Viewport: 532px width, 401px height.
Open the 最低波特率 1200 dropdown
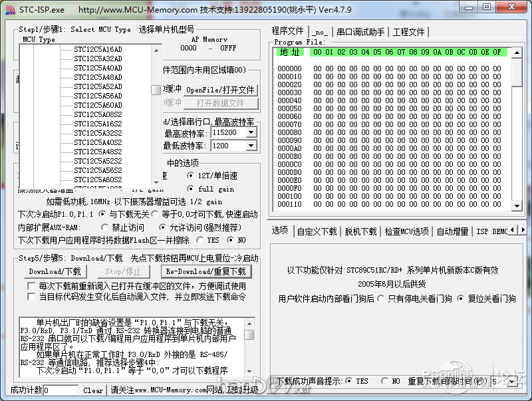(251, 146)
